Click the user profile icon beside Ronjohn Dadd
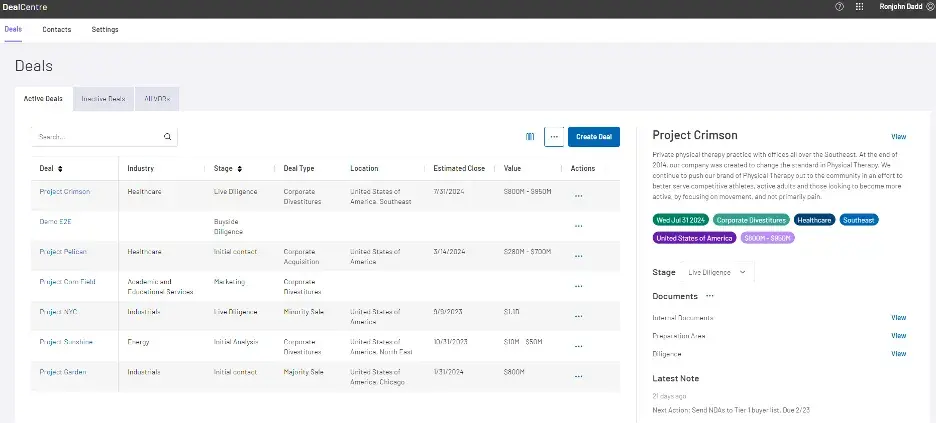 [x=930, y=6]
